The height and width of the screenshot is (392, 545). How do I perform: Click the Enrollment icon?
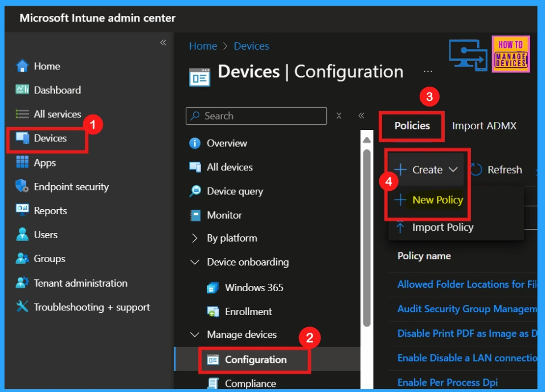pyautogui.click(x=213, y=312)
